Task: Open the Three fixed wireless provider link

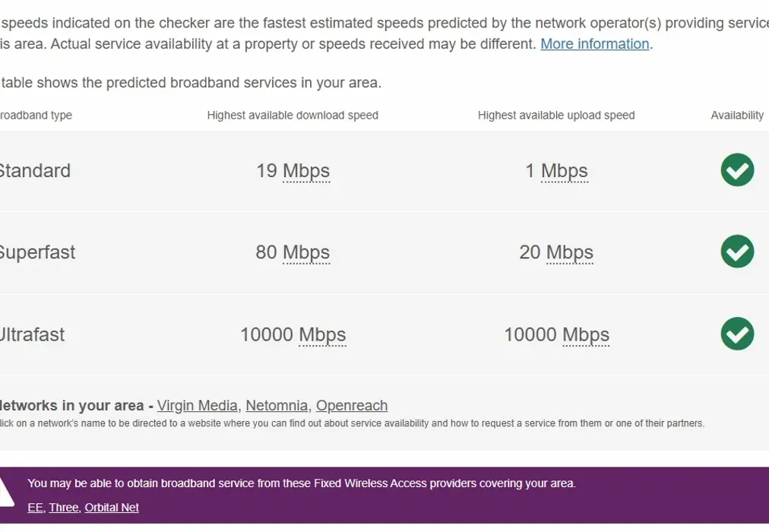Action: coord(63,507)
